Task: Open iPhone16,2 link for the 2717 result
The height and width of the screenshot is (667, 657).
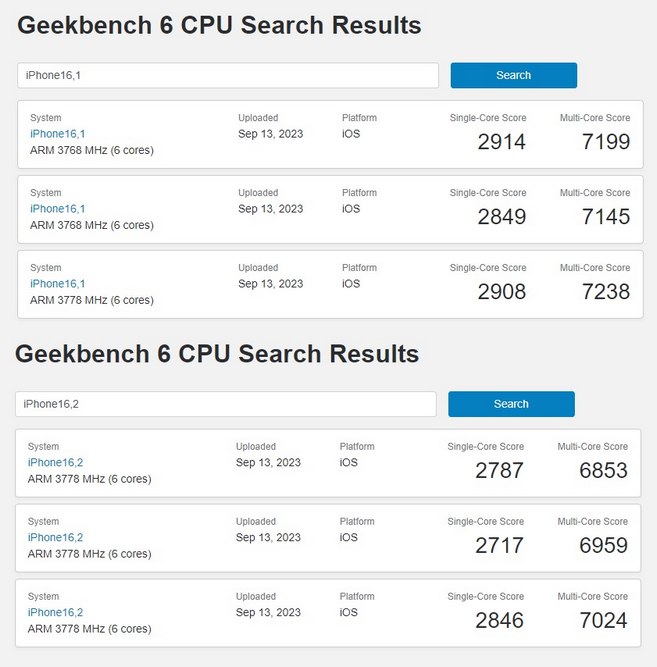Action: point(56,538)
